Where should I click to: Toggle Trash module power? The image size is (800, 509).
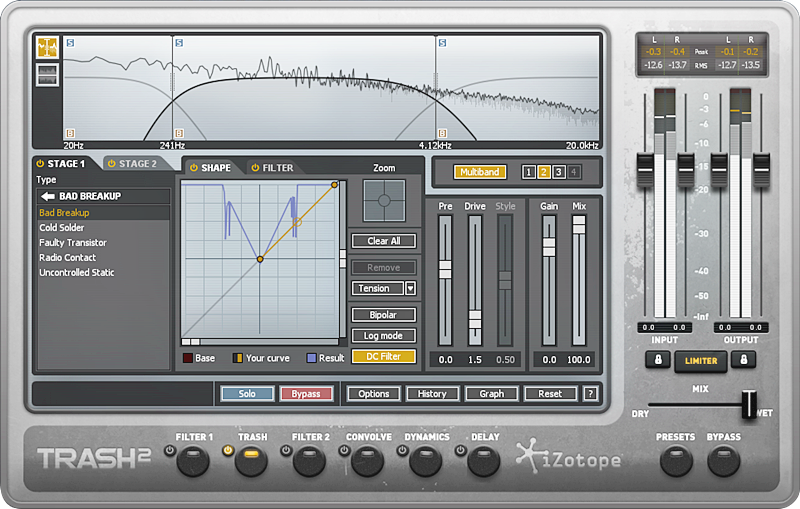(x=228, y=450)
